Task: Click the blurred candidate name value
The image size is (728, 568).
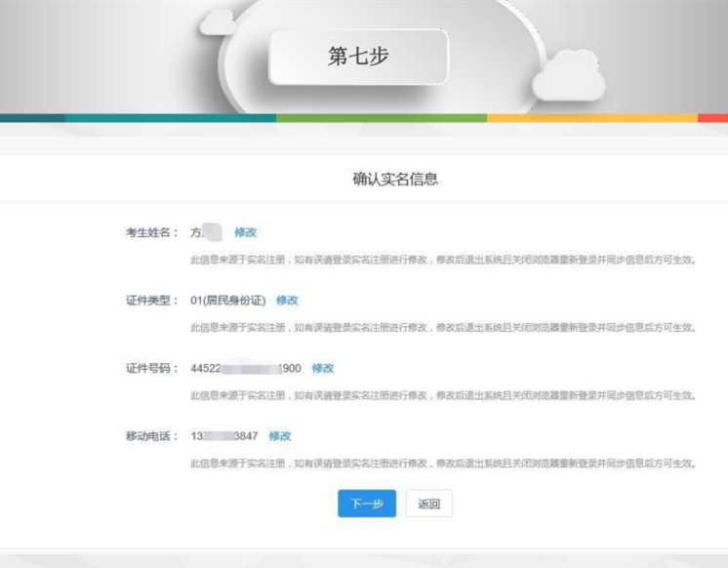Action: pos(207,232)
